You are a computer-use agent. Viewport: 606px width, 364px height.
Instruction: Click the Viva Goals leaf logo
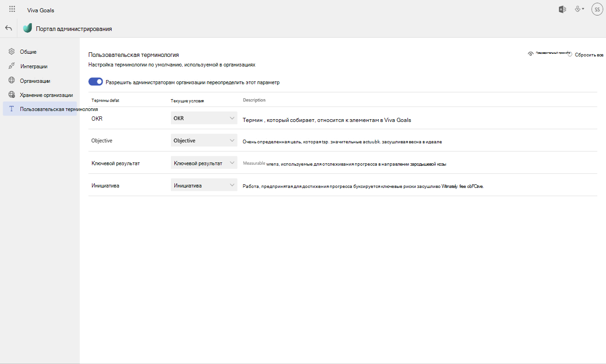click(x=28, y=28)
